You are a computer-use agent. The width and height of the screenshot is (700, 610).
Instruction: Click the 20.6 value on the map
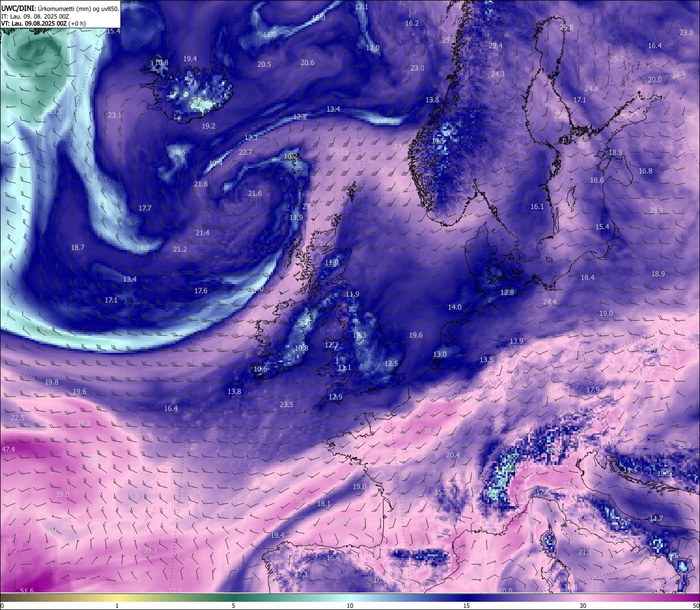pyautogui.click(x=307, y=63)
